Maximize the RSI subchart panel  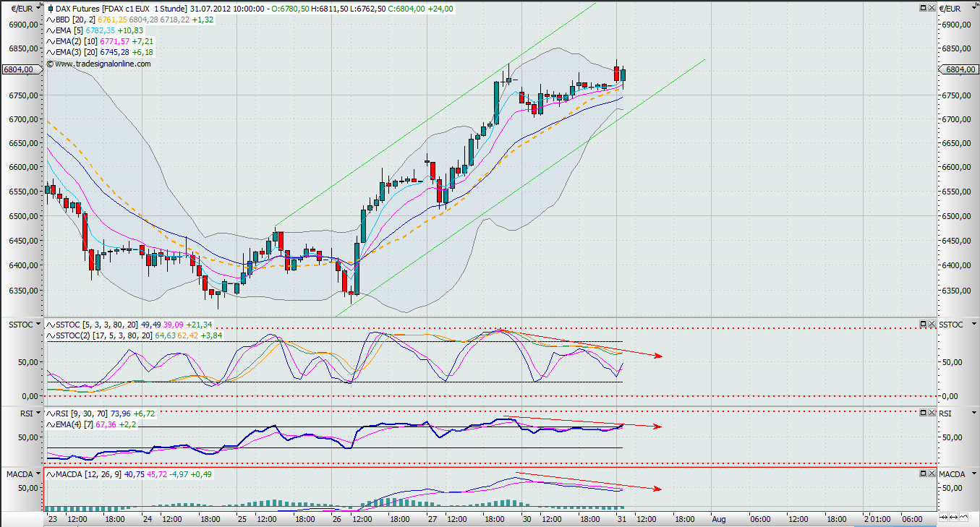[x=923, y=413]
